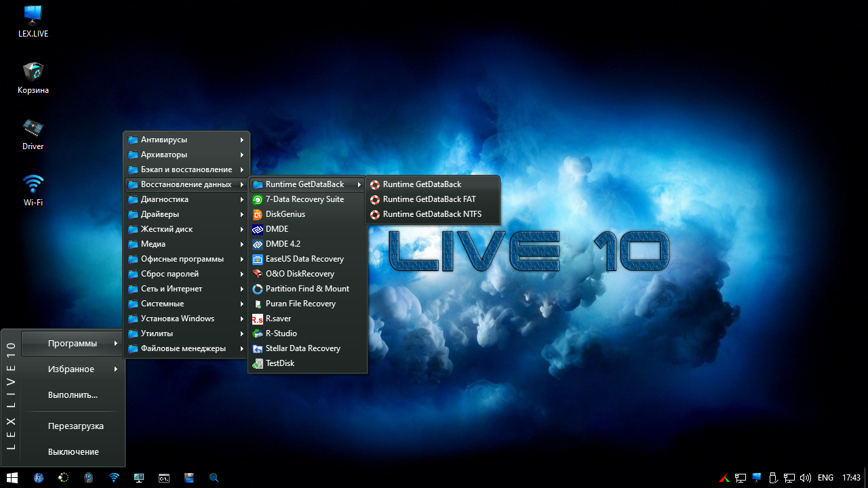The width and height of the screenshot is (868, 488).
Task: Click the Windows Start button
Action: [12, 478]
